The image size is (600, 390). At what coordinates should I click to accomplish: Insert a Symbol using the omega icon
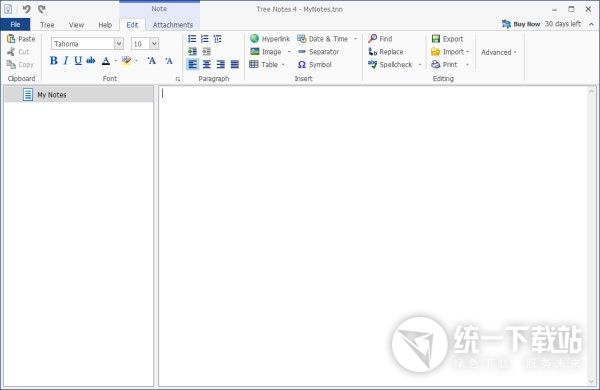click(x=302, y=64)
